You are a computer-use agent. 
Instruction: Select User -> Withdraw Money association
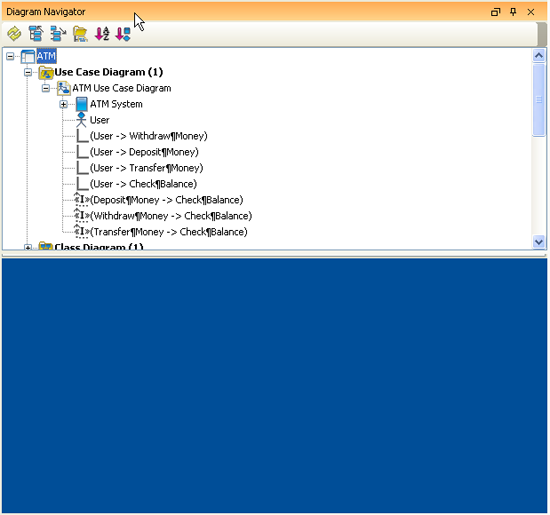pyautogui.click(x=149, y=136)
